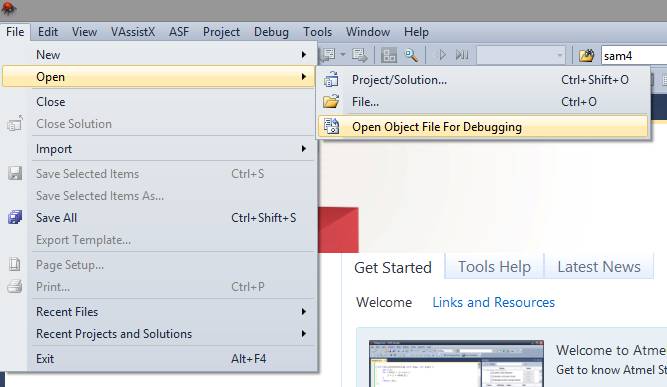
Task: Select Open Object File For Debugging
Action: click(x=483, y=127)
